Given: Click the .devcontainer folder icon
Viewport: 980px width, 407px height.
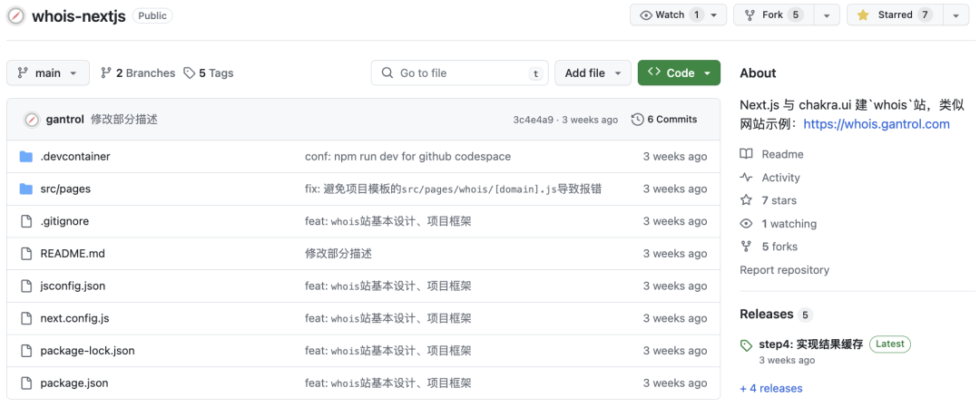Looking at the screenshot, I should coord(25,157).
